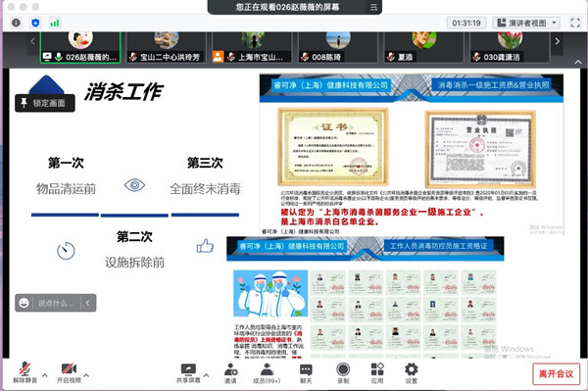The image size is (588, 391).
Task: Click the 全面终末消毒 text
Action: point(205,189)
